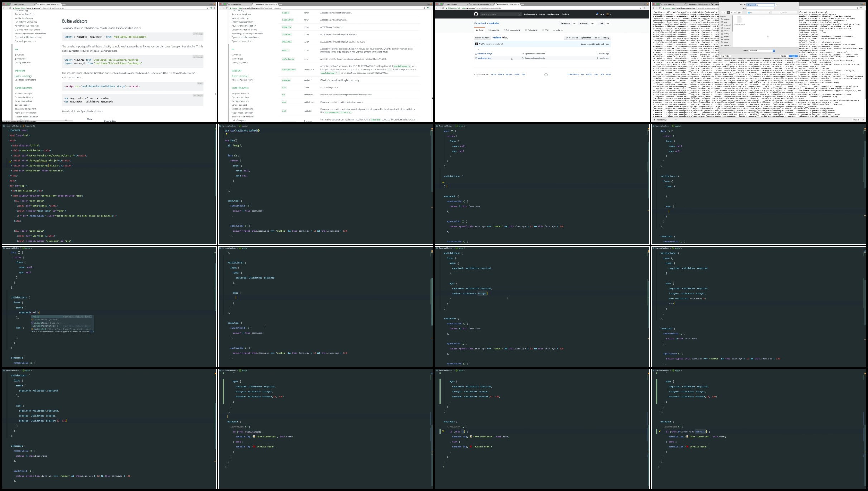Open the repository History button
This screenshot has height=491, width=868.
pos(606,38)
